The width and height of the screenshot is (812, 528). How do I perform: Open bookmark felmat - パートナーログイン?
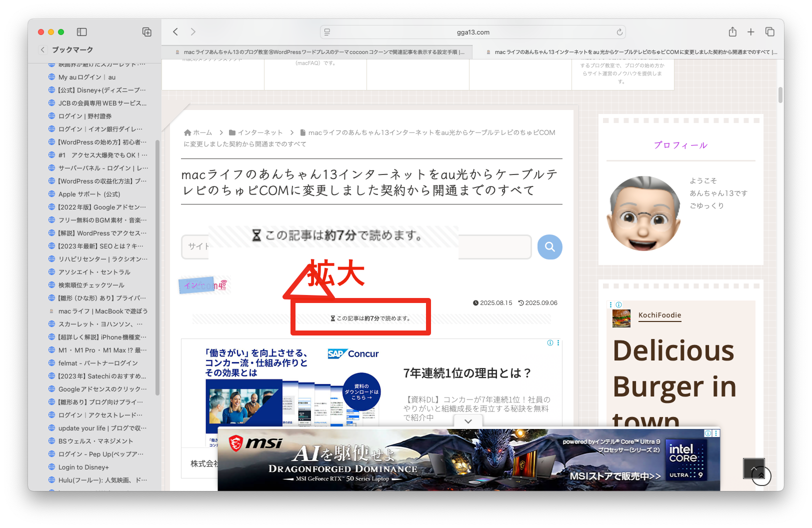click(x=98, y=363)
